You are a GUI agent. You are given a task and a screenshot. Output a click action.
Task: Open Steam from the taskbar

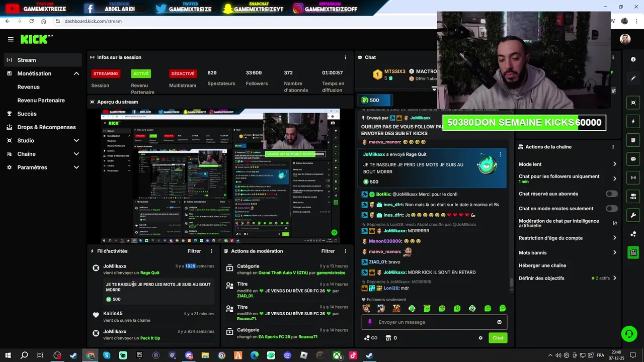pos(73,355)
